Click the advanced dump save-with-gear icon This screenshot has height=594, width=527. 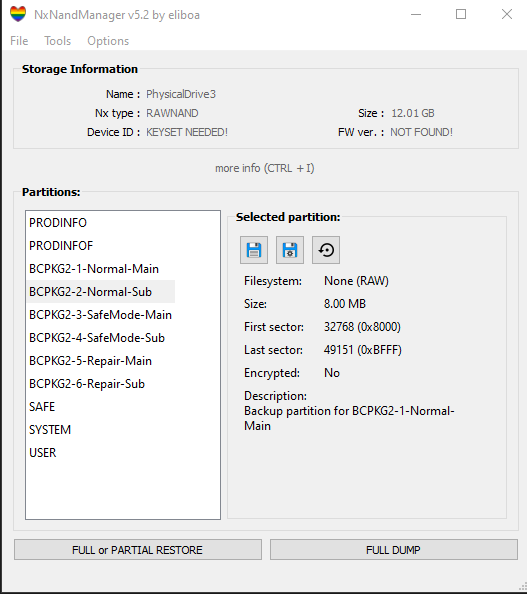290,250
